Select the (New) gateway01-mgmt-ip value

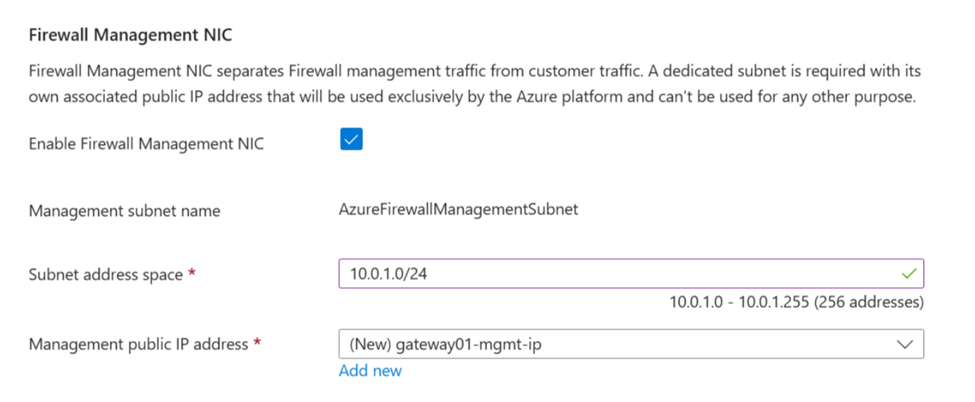coord(446,344)
